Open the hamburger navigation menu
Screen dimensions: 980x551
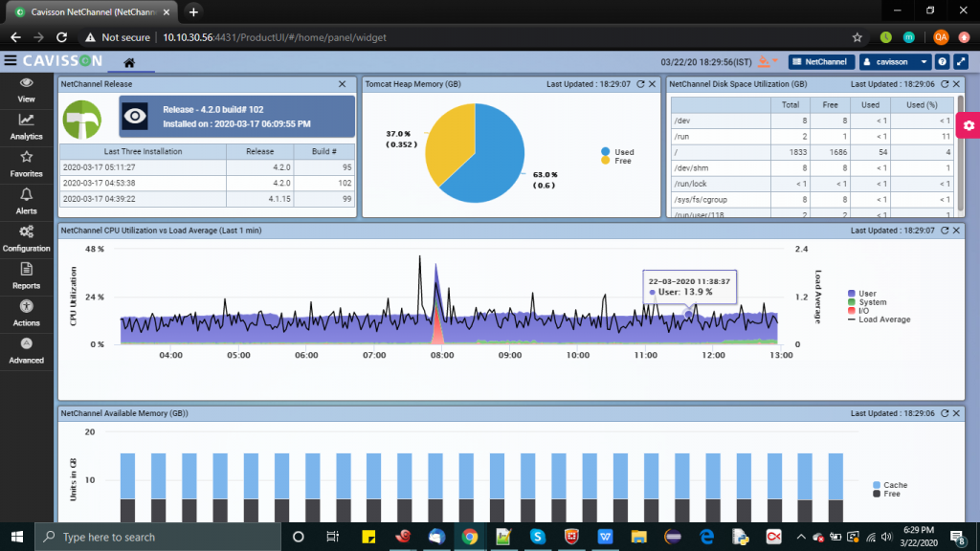10,60
